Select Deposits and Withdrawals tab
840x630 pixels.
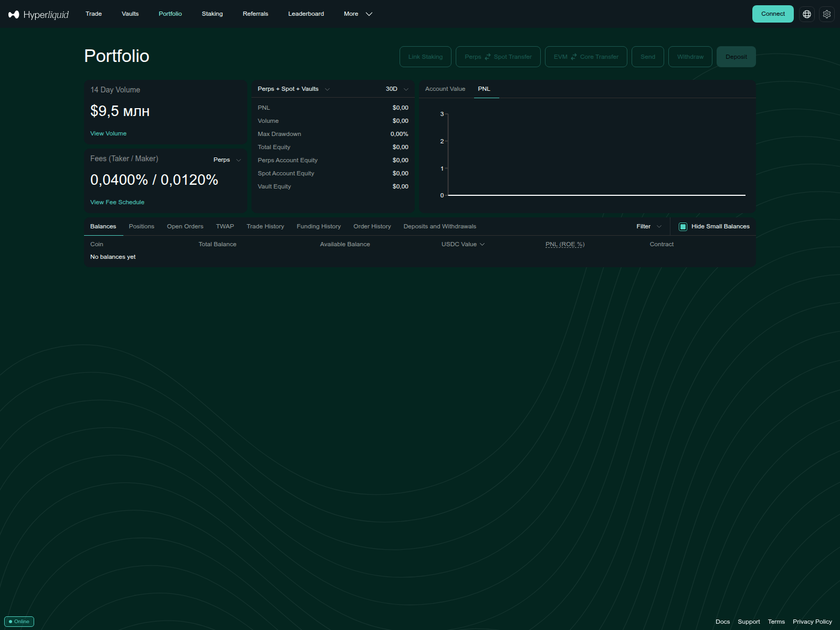(x=440, y=227)
